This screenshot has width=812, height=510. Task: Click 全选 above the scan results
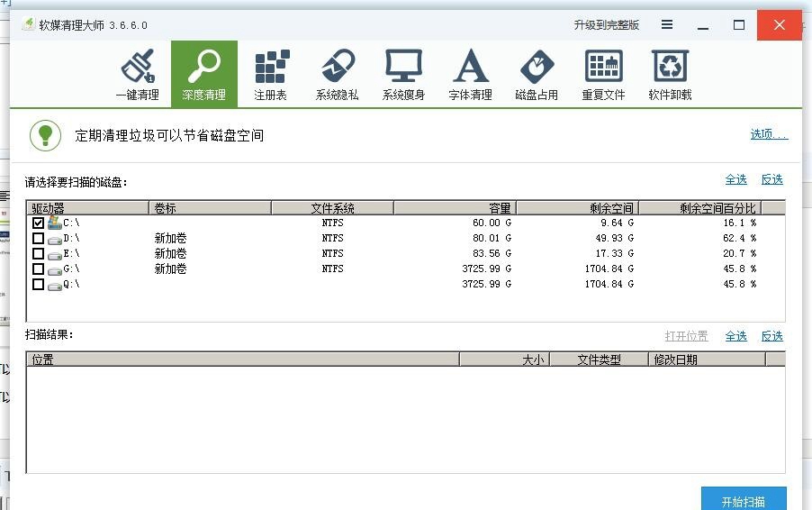735,336
